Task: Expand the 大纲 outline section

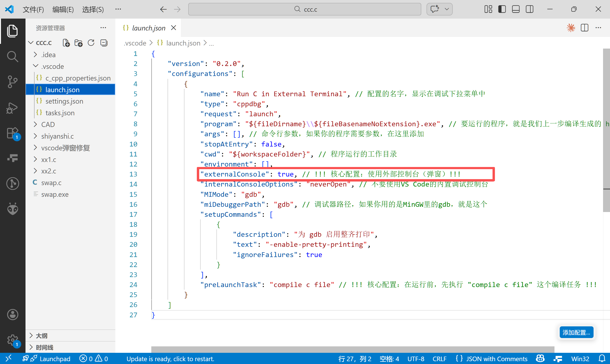Action: [70, 336]
